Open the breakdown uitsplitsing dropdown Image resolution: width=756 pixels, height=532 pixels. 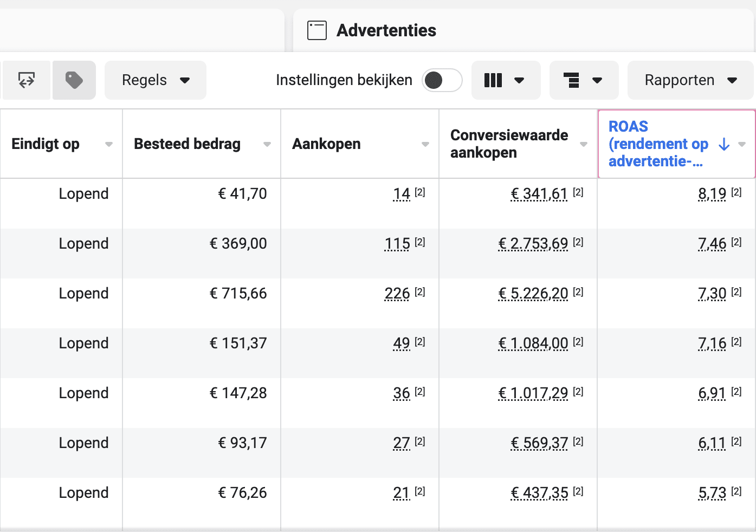(584, 80)
